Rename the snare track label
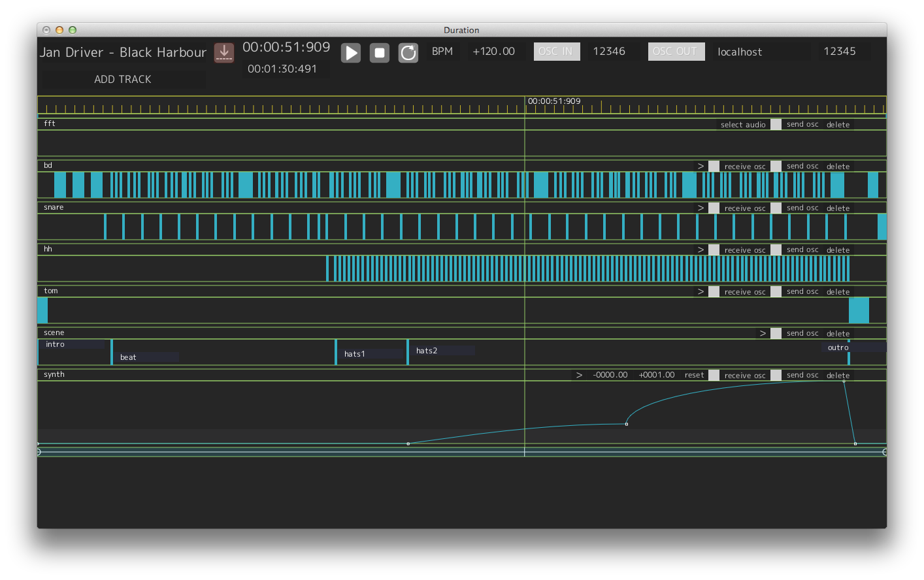The width and height of the screenshot is (924, 580). (54, 207)
